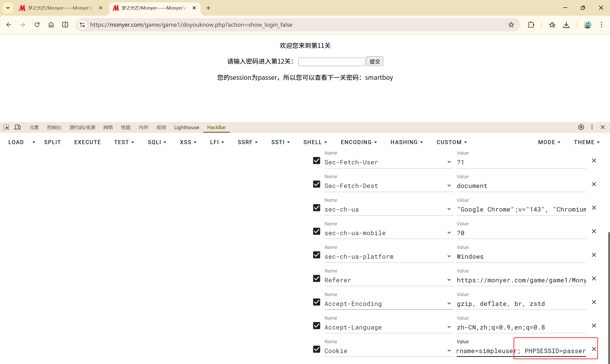Expand the SQLI dropdown menu
Image resolution: width=610 pixels, height=364 pixels.
point(157,142)
